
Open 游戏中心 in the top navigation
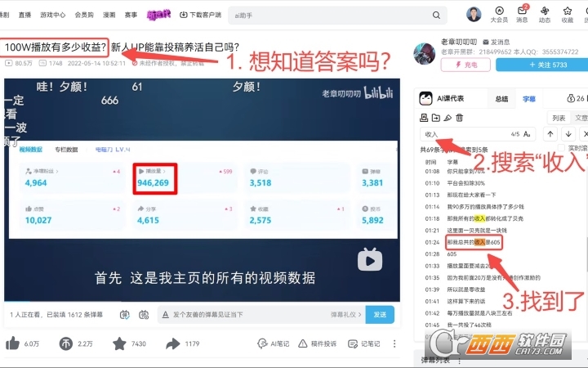click(53, 15)
